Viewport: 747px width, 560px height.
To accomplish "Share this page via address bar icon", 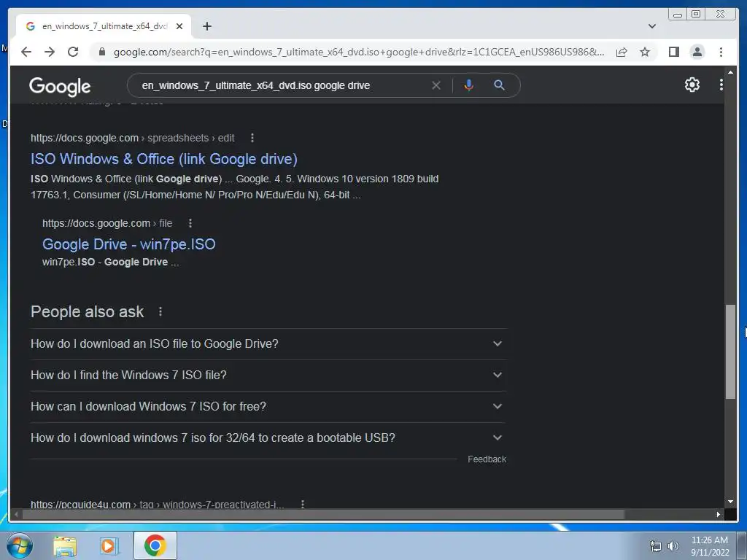I will (622, 52).
